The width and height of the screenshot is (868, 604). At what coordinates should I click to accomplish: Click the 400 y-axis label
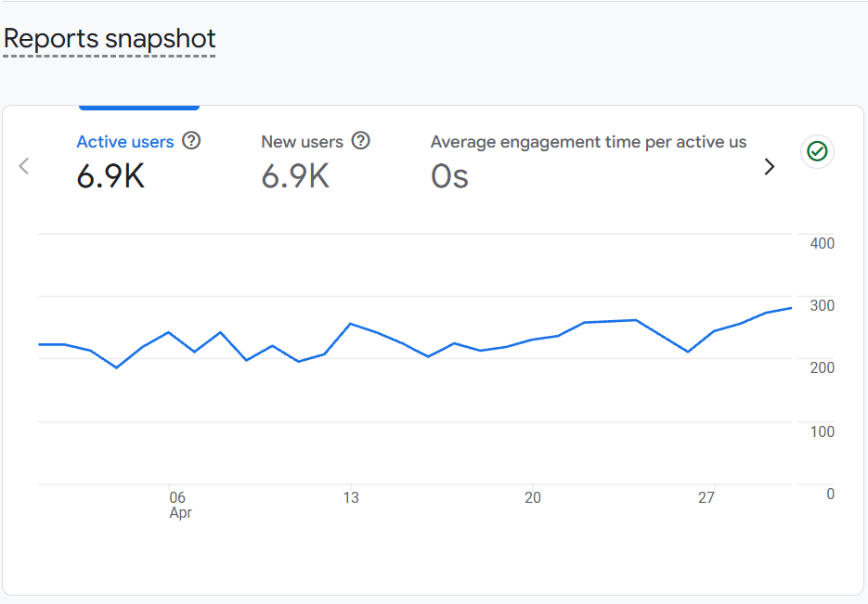pyautogui.click(x=823, y=243)
